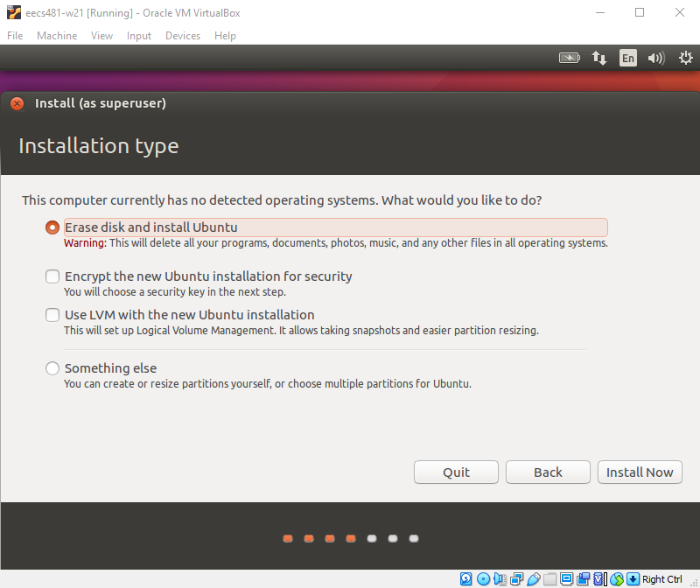Click the VirtualBox app icon in title bar

point(14,12)
